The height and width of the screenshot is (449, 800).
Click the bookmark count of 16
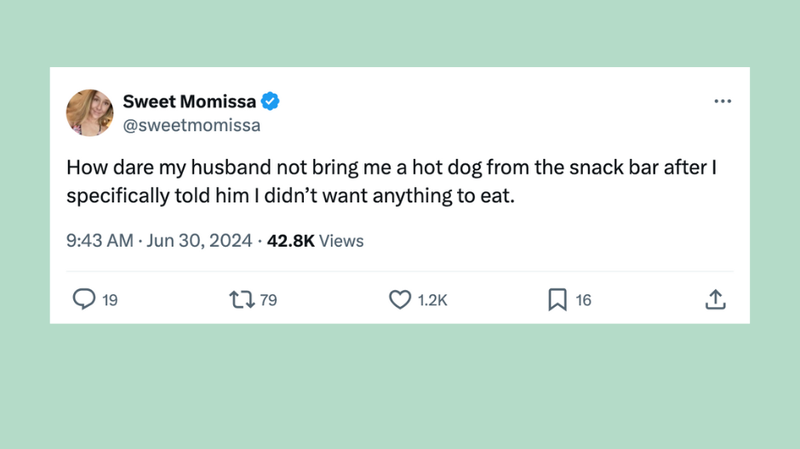tap(583, 299)
